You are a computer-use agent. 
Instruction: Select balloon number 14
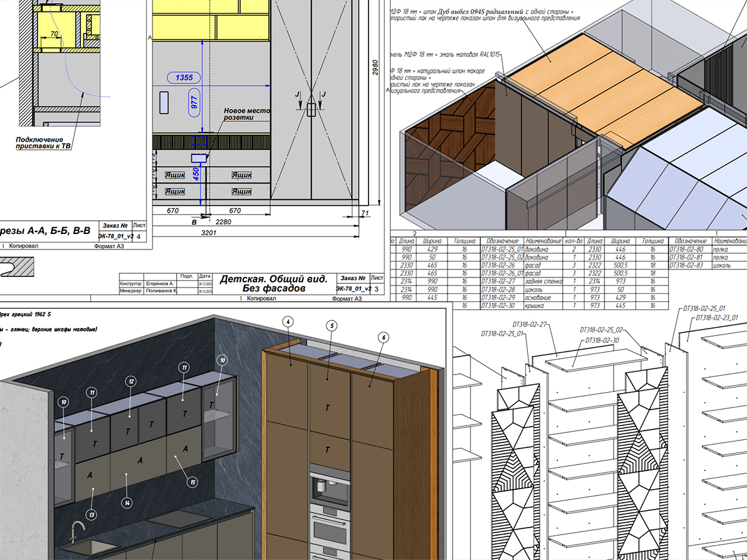[127, 502]
